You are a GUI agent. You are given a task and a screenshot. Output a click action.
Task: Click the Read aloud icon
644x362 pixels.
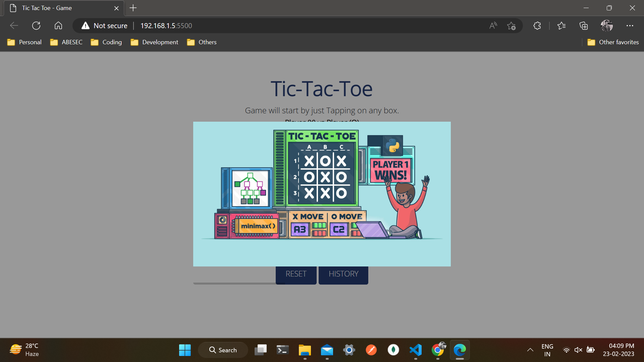[493, 25]
